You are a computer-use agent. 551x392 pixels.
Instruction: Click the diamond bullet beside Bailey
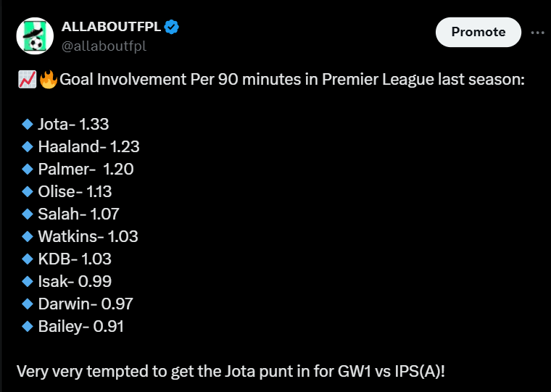coord(28,326)
